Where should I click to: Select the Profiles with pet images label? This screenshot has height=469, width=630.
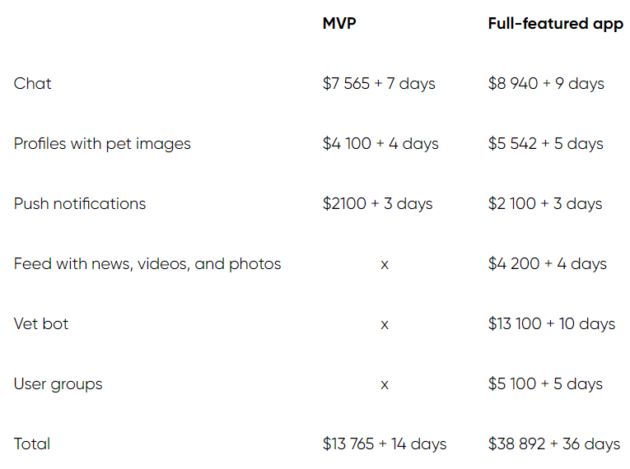coord(102,143)
